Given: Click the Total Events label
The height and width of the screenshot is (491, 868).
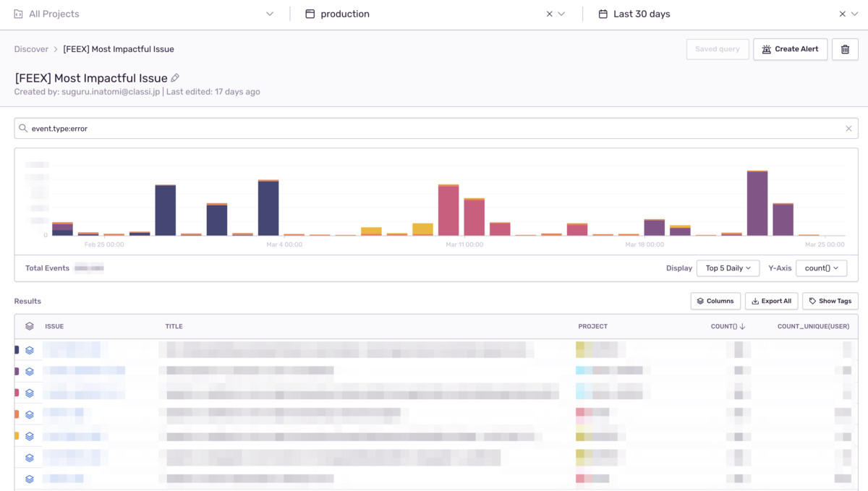Looking at the screenshot, I should coord(47,268).
